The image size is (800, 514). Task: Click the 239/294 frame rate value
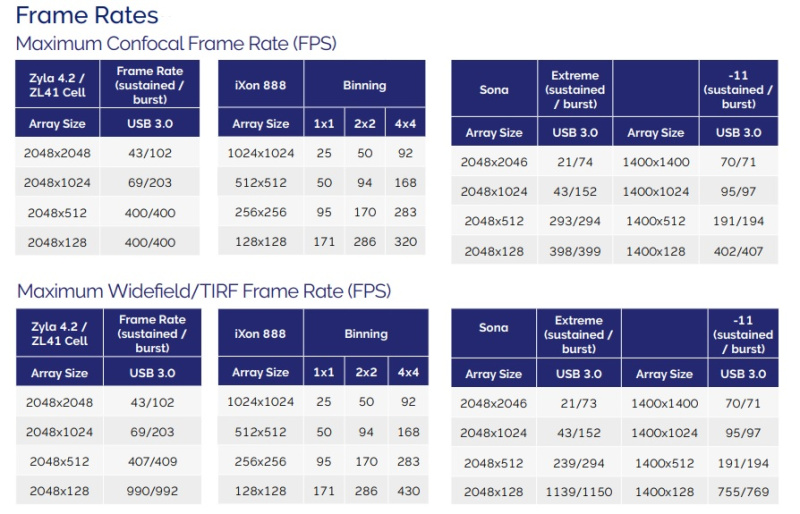pyautogui.click(x=575, y=463)
